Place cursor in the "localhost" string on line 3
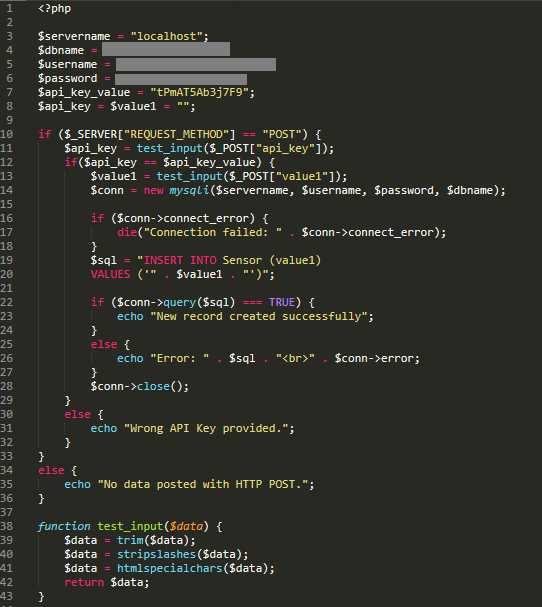 (x=166, y=36)
